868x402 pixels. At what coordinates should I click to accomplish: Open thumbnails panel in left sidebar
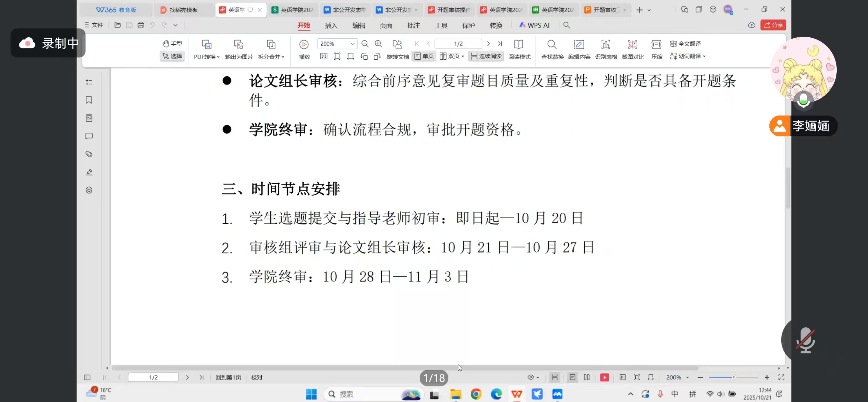(x=89, y=118)
